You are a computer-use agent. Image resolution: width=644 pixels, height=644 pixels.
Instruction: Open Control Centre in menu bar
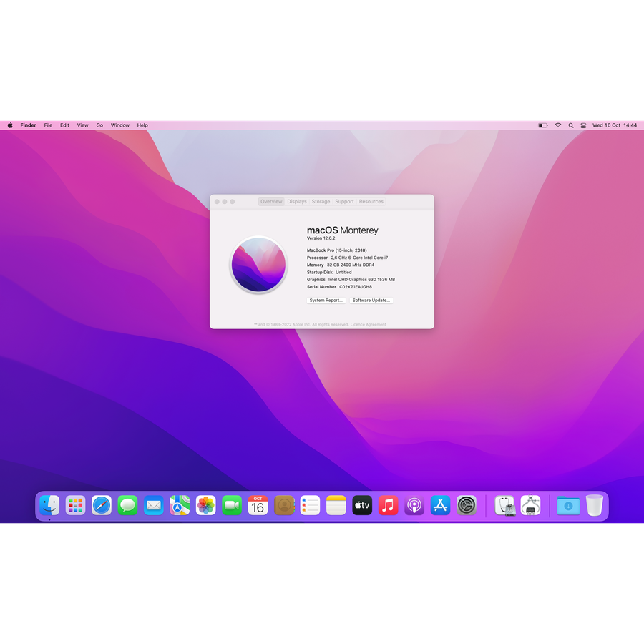[x=583, y=125]
